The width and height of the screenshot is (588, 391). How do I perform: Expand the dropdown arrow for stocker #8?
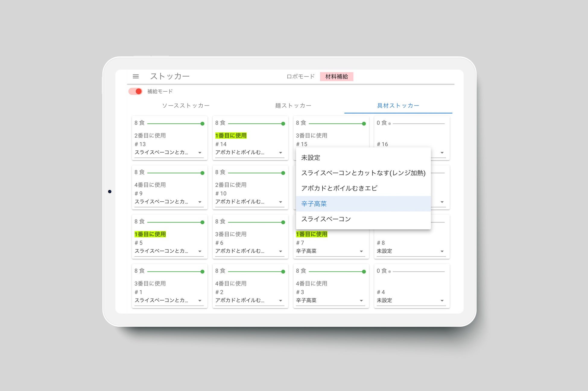pyautogui.click(x=442, y=251)
